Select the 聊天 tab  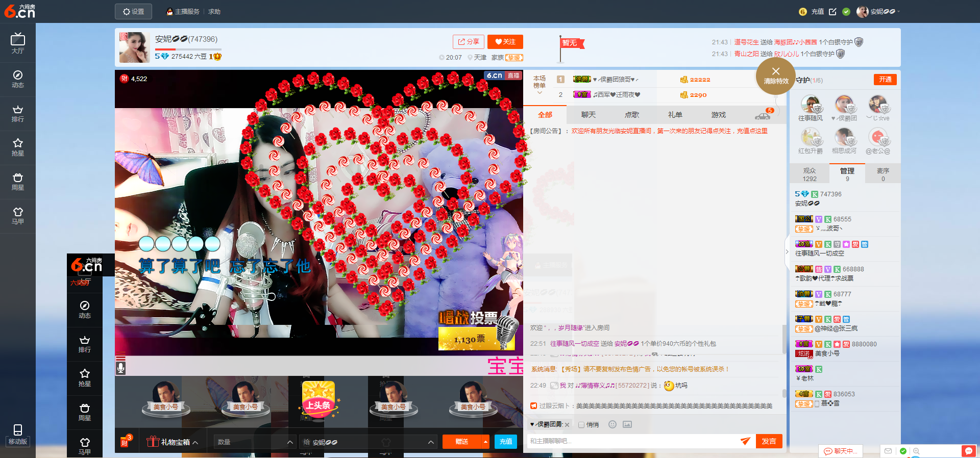pyautogui.click(x=589, y=115)
